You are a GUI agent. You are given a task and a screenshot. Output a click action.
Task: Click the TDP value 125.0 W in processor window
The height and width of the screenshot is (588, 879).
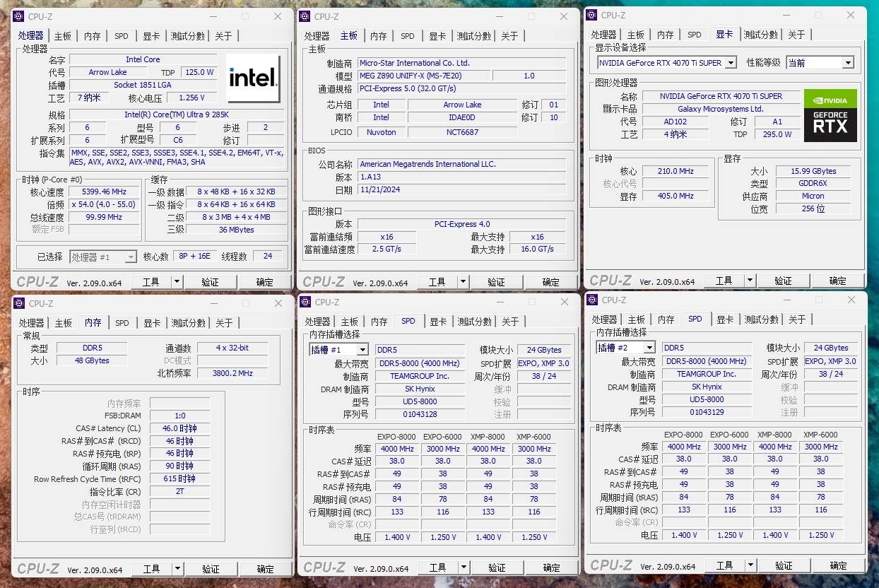[199, 72]
